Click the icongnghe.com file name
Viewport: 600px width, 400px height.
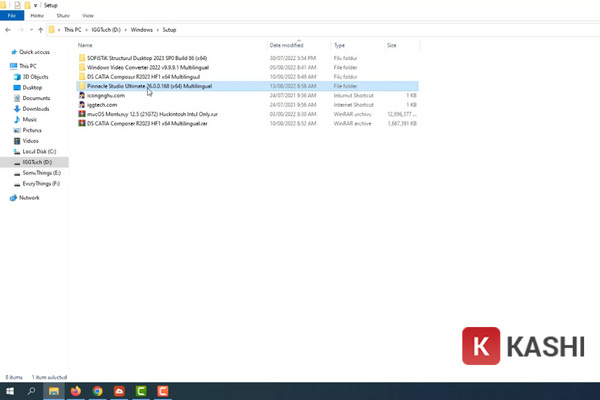pyautogui.click(x=106, y=95)
